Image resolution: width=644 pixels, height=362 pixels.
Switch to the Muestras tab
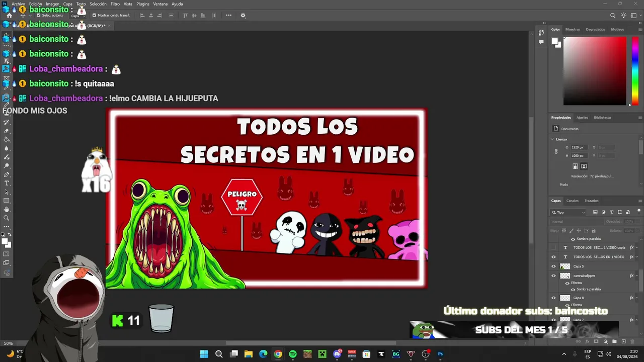coord(573,29)
